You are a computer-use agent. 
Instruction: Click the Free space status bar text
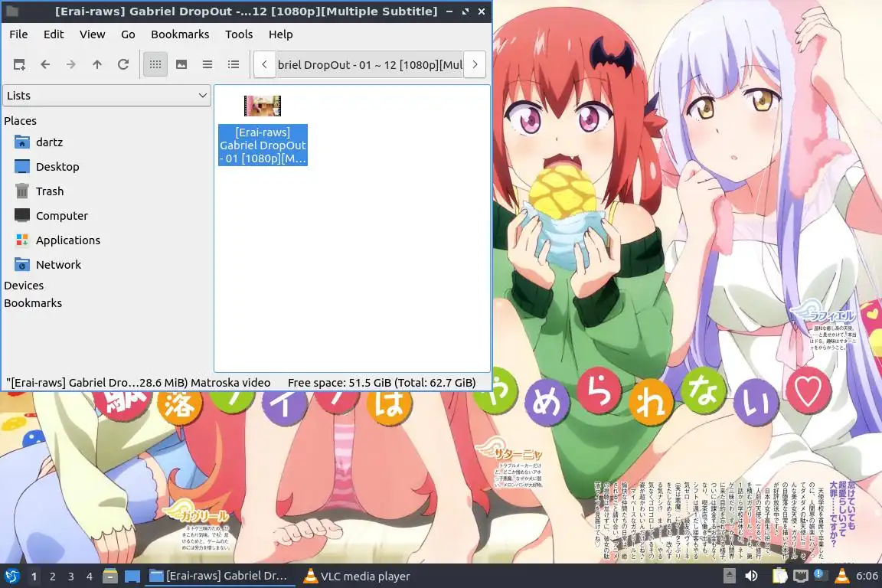381,383
